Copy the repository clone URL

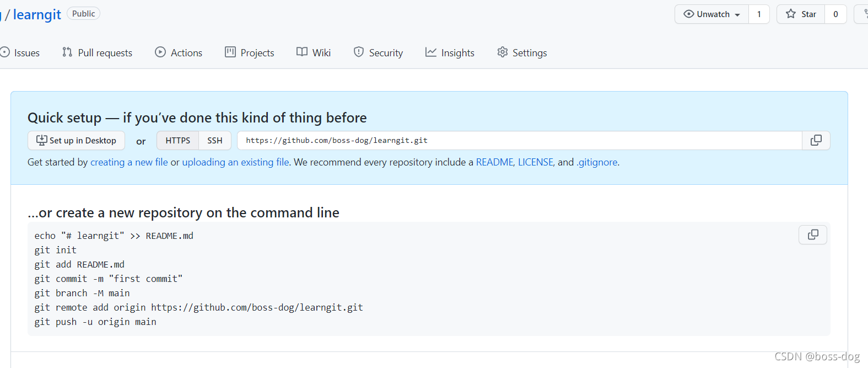click(x=816, y=141)
